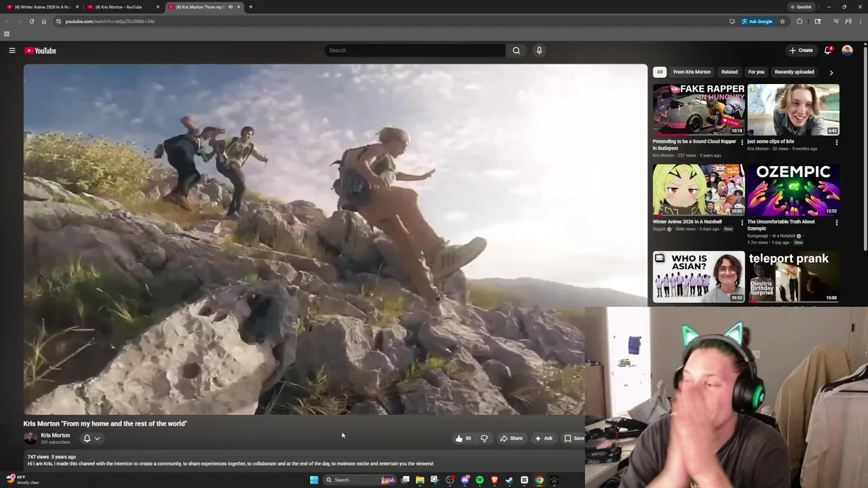Select the All filter chip
The height and width of the screenshot is (488, 868).
(x=659, y=72)
